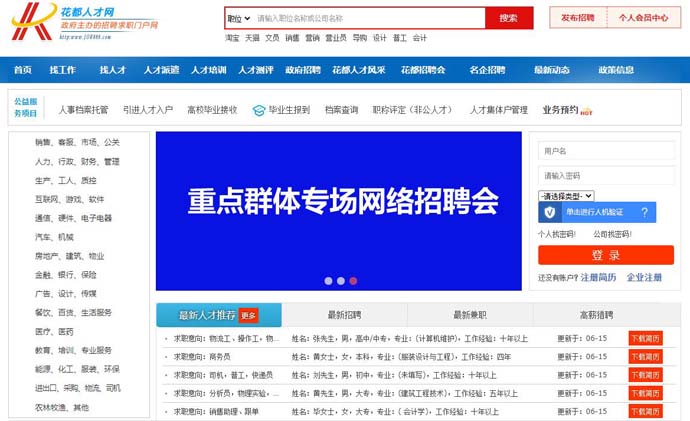The image size is (690, 421).
Task: Open 最新动态 in the navigation bar
Action: [x=552, y=70]
